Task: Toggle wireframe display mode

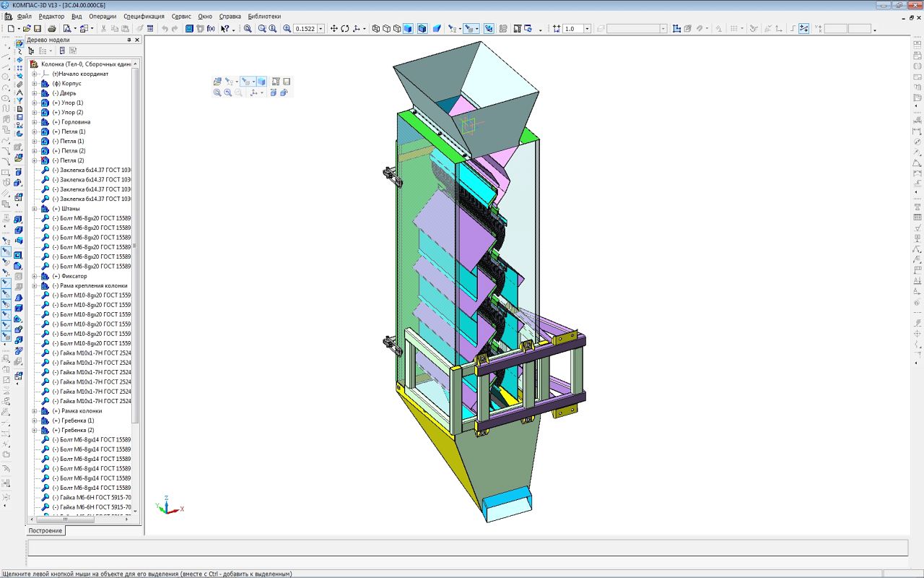Action: pyautogui.click(x=375, y=29)
